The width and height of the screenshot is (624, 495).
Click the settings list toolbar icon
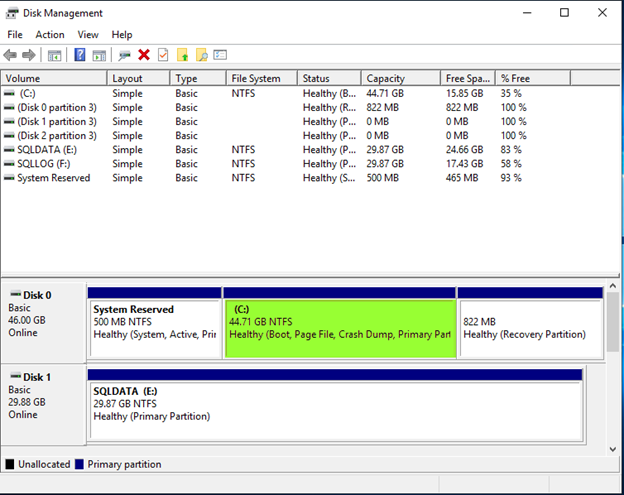click(x=220, y=55)
